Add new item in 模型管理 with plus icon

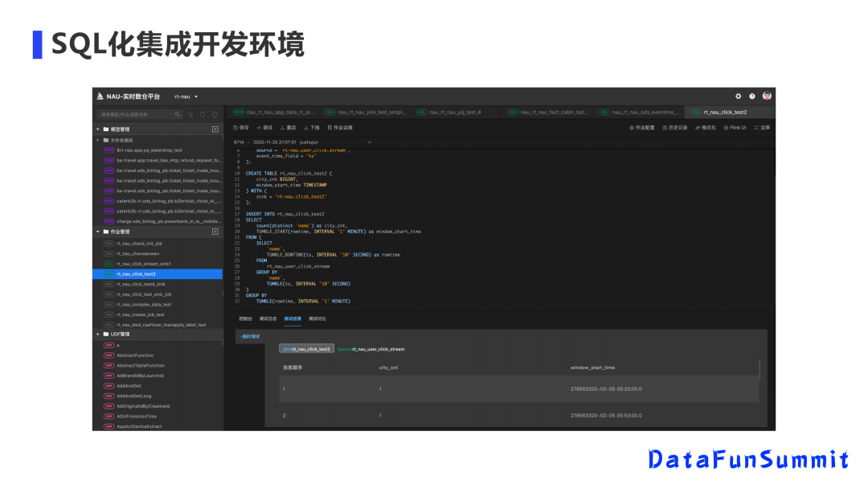click(215, 129)
